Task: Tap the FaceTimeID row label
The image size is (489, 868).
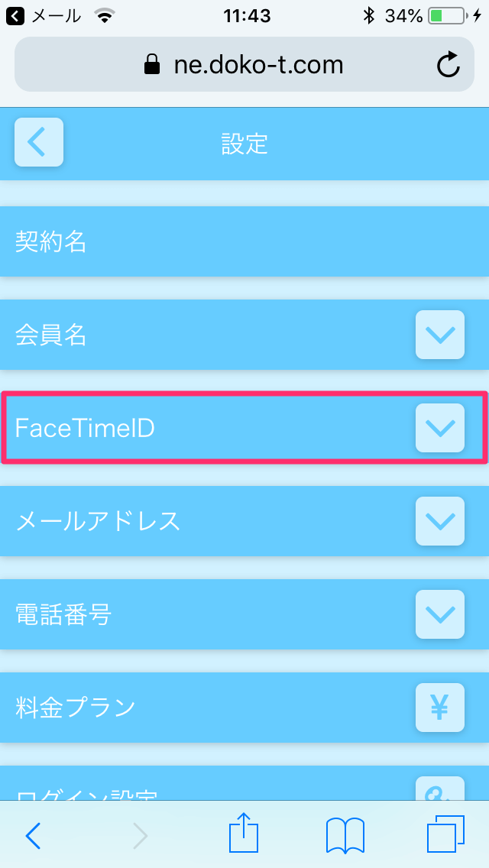Action: [85, 429]
